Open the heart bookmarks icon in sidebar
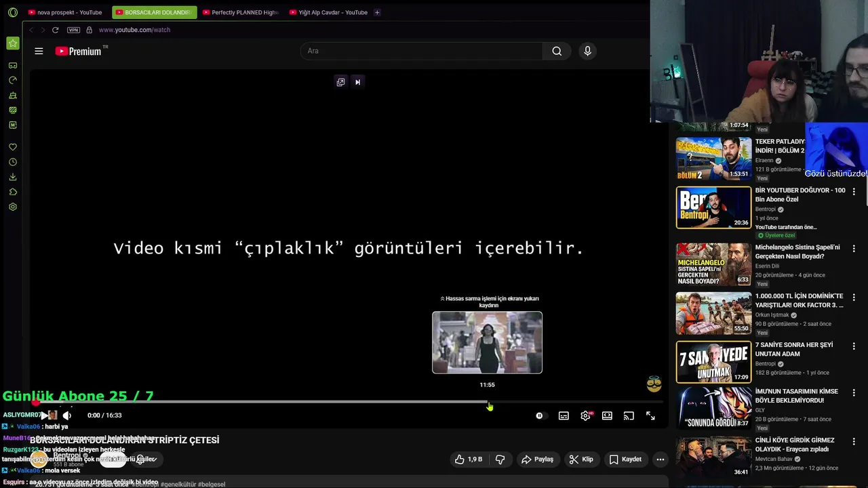This screenshot has width=868, height=488. (x=12, y=147)
